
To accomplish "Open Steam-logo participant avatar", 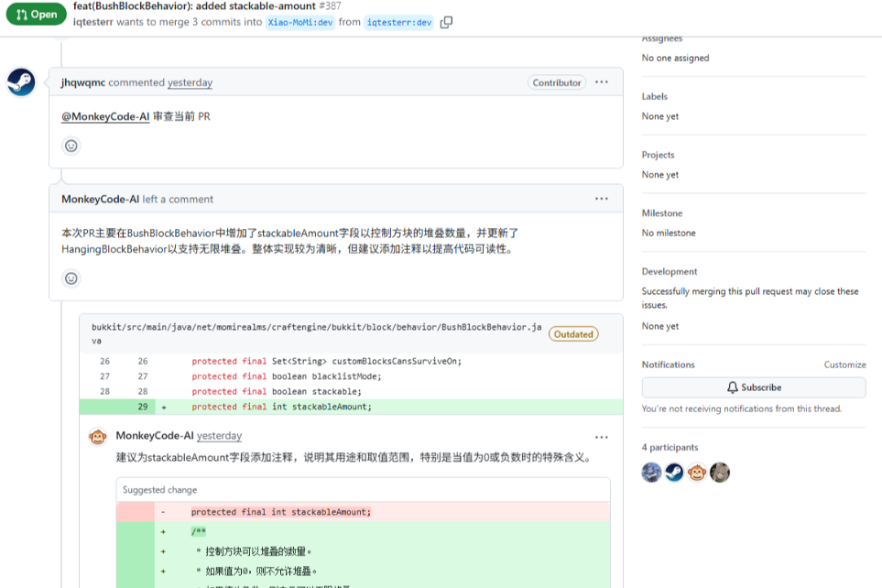I will [x=674, y=473].
